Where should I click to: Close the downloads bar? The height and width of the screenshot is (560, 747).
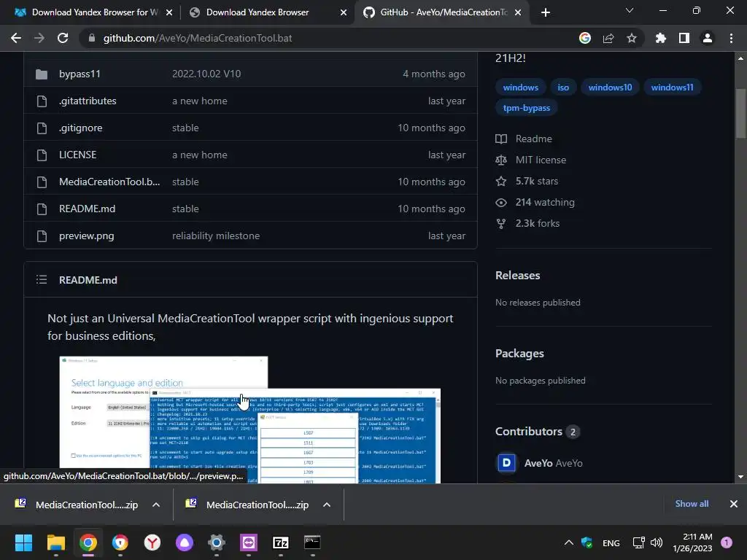tap(734, 504)
